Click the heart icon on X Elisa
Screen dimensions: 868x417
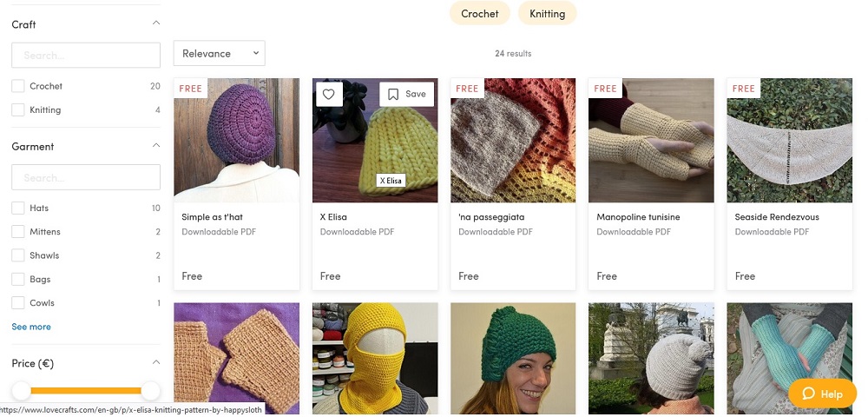[x=329, y=95]
